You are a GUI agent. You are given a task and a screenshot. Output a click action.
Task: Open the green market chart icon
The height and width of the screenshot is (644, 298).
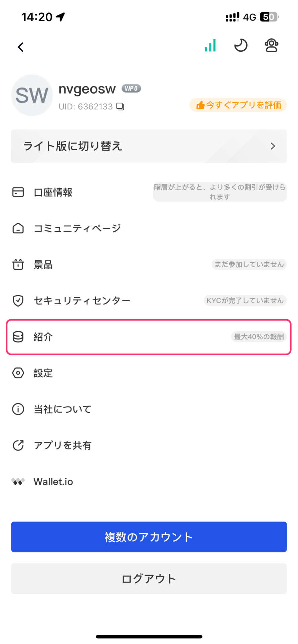click(210, 45)
